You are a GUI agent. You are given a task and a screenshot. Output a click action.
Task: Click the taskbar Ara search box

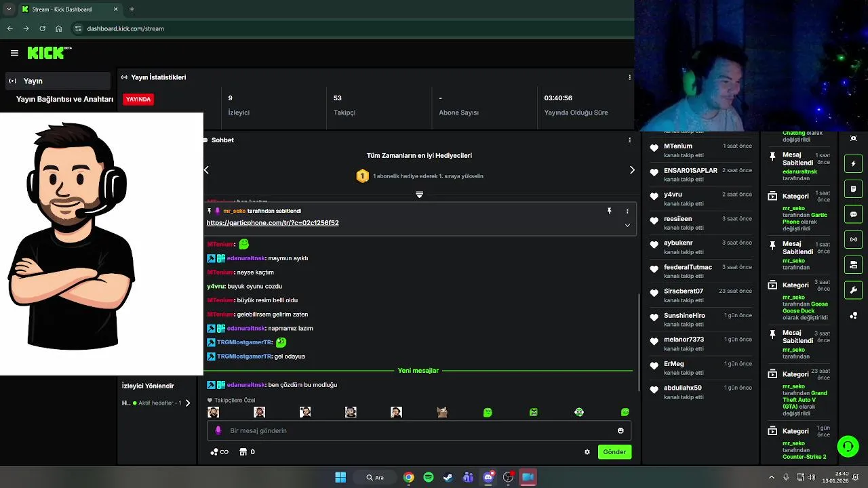(x=375, y=477)
